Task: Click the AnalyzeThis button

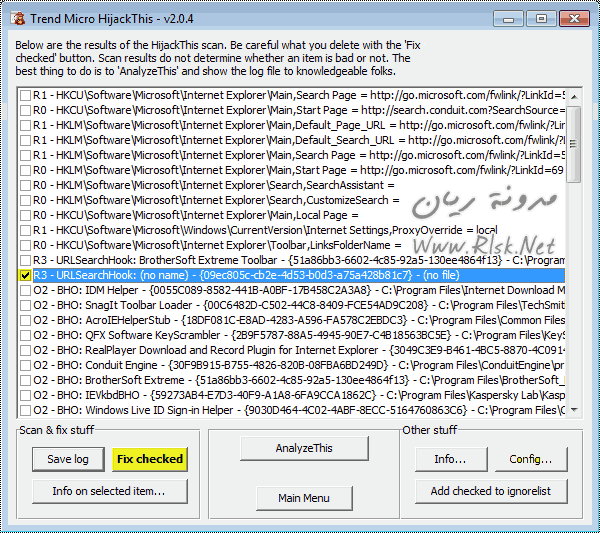Action: pos(304,448)
